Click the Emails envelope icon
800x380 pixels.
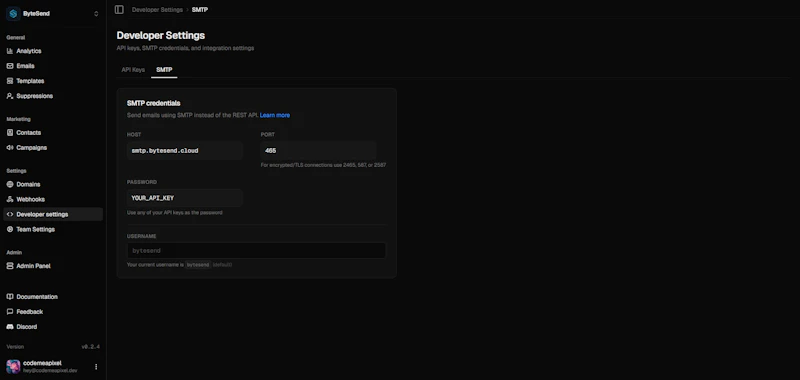[10, 66]
